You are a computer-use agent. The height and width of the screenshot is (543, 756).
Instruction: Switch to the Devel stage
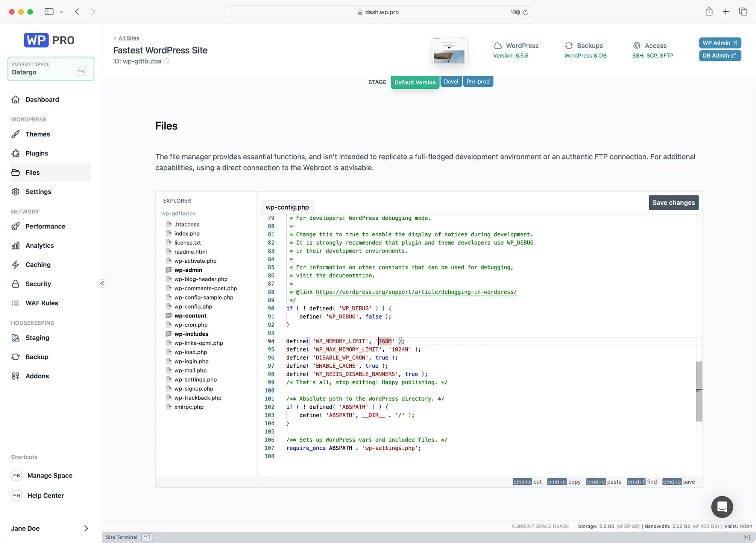451,82
